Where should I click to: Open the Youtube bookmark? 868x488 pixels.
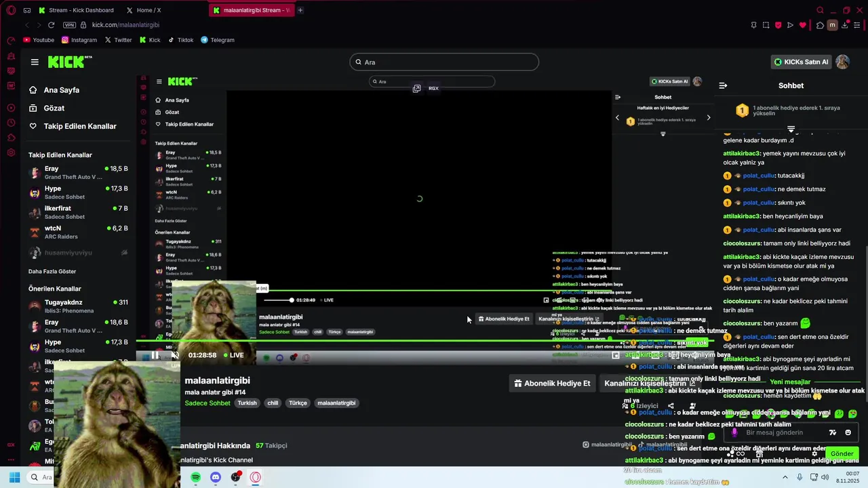[x=39, y=40]
